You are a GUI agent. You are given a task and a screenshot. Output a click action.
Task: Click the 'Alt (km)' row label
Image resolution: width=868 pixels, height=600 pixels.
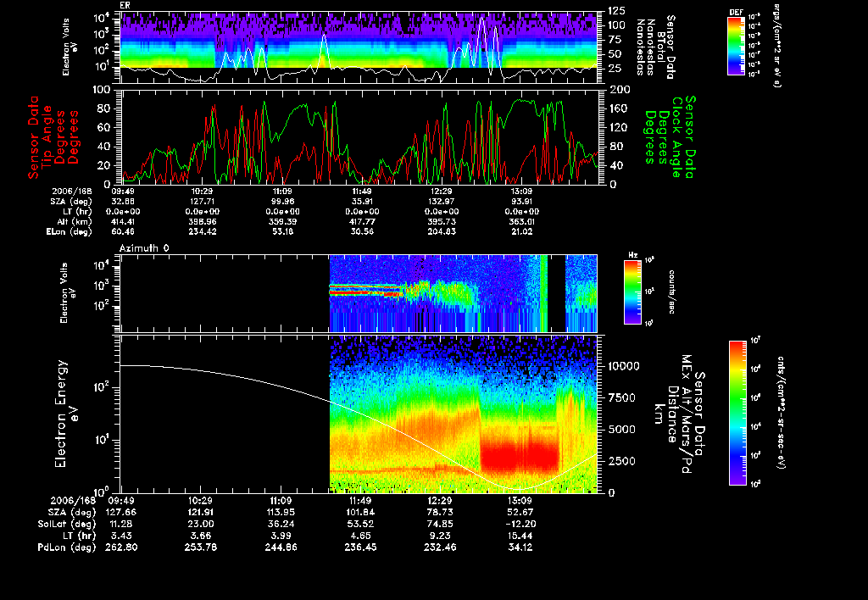[x=75, y=221]
